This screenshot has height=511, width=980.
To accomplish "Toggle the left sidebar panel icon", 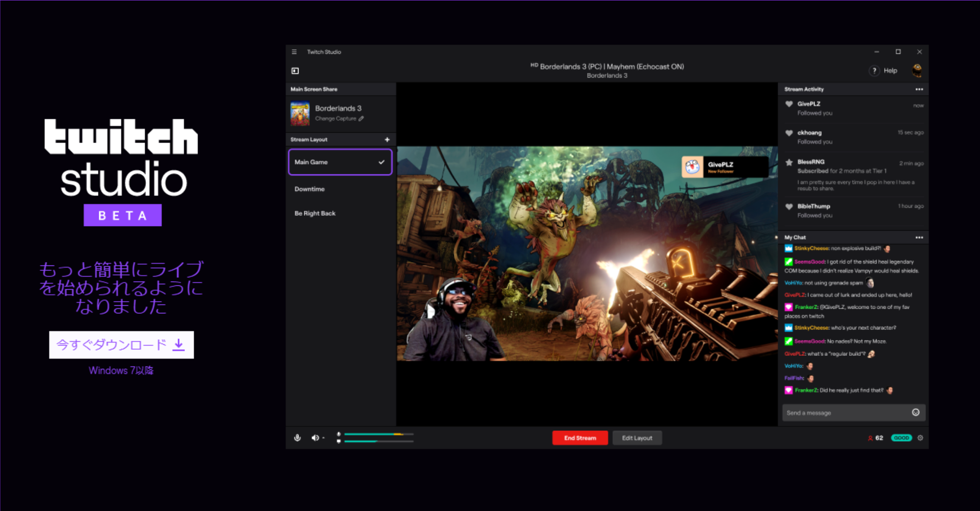I will click(295, 71).
